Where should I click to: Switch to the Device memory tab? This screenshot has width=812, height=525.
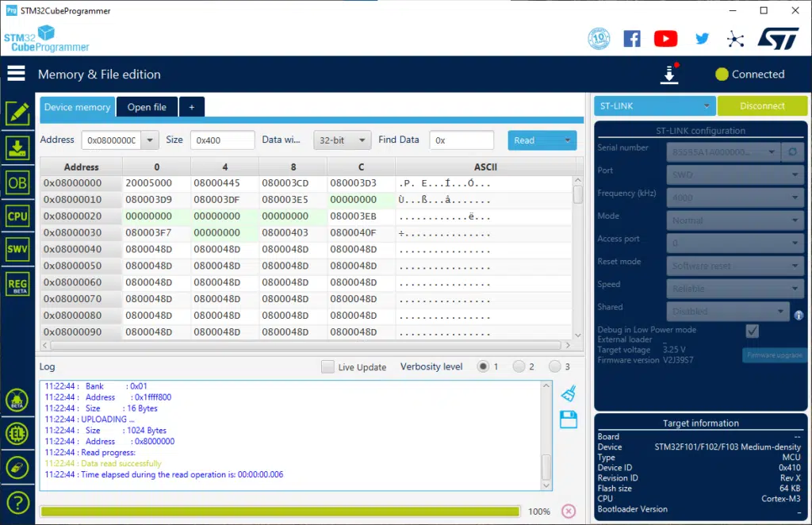pyautogui.click(x=77, y=107)
